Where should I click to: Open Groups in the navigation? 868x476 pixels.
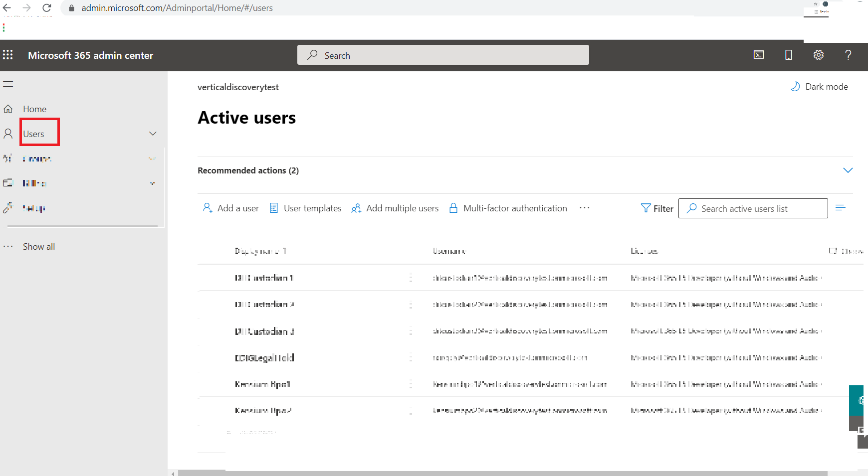pyautogui.click(x=37, y=159)
